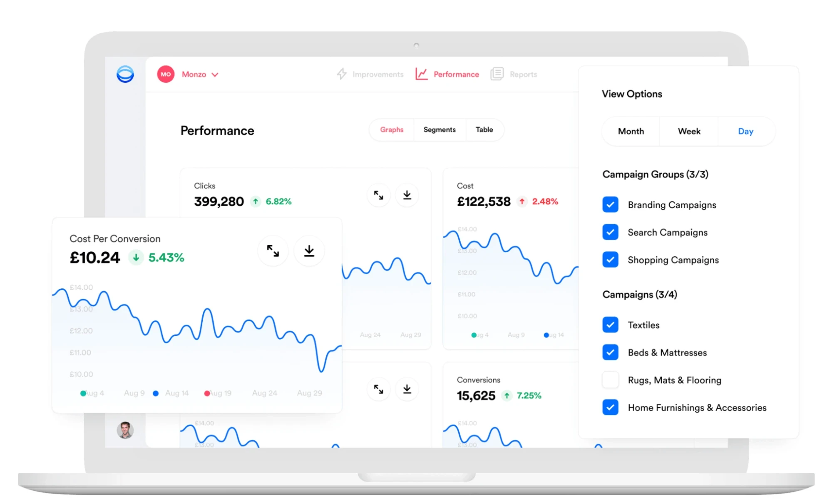Viewport: 832px width, 504px height.
Task: Expand the Clicks graph to fullscreen
Action: (379, 194)
